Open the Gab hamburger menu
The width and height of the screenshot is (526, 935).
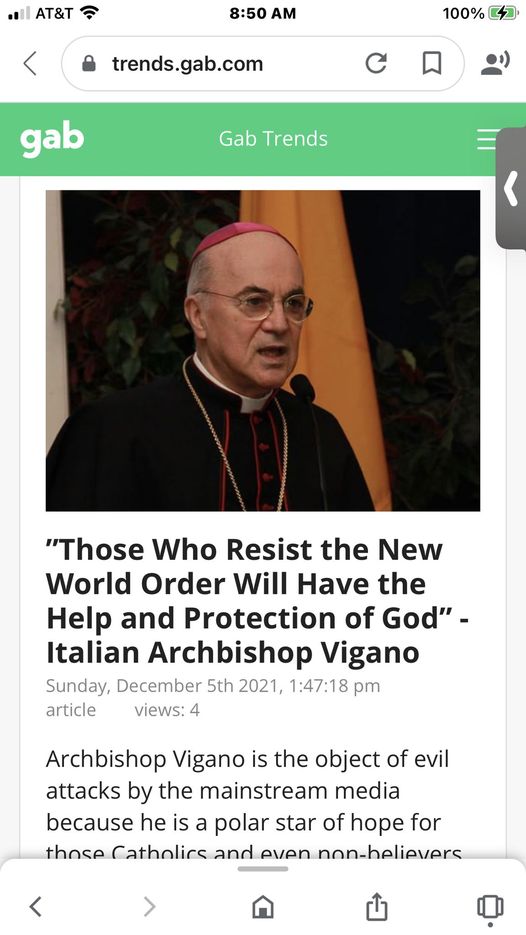click(486, 139)
